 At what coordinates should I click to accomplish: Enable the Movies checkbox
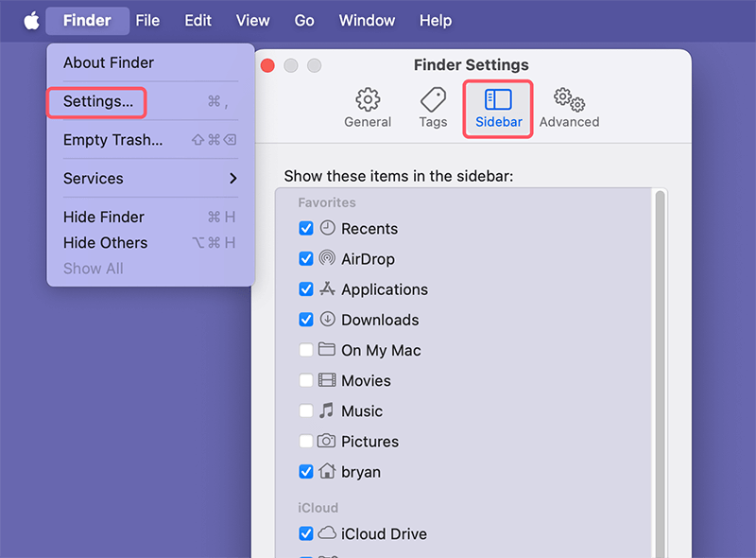306,380
